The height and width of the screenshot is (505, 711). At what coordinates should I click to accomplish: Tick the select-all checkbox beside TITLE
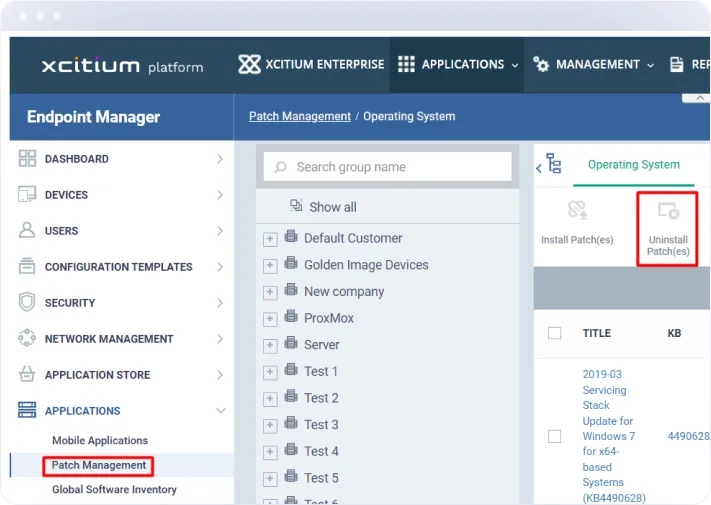pyautogui.click(x=554, y=333)
